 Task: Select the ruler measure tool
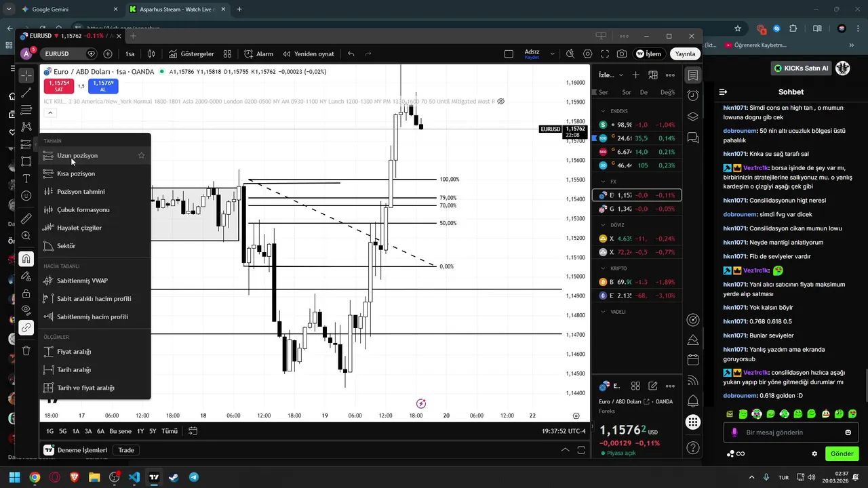pos(26,218)
